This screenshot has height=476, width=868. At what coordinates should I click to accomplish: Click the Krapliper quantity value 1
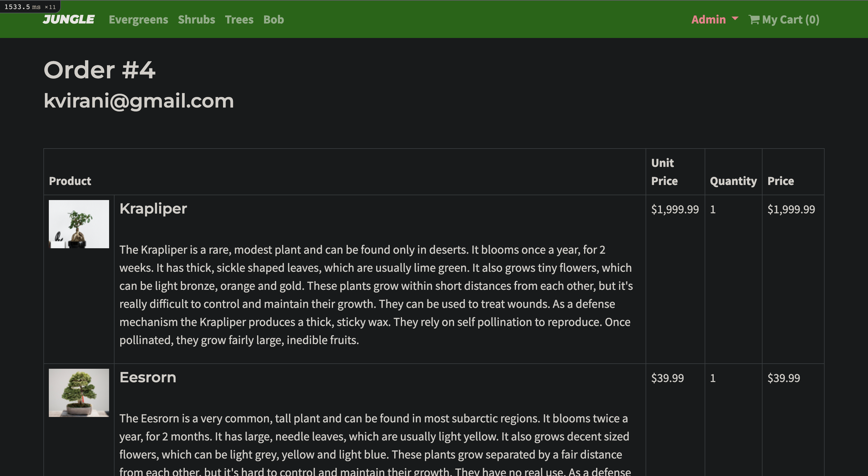(713, 209)
